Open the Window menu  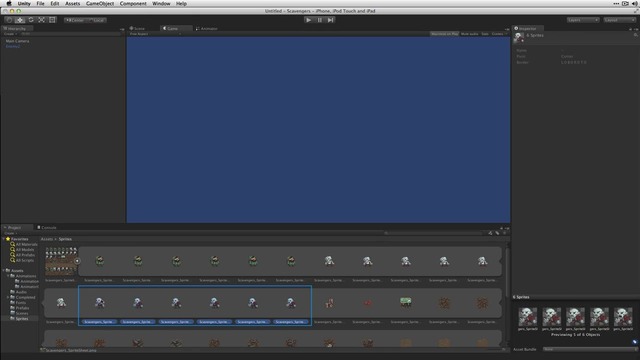[x=161, y=3]
